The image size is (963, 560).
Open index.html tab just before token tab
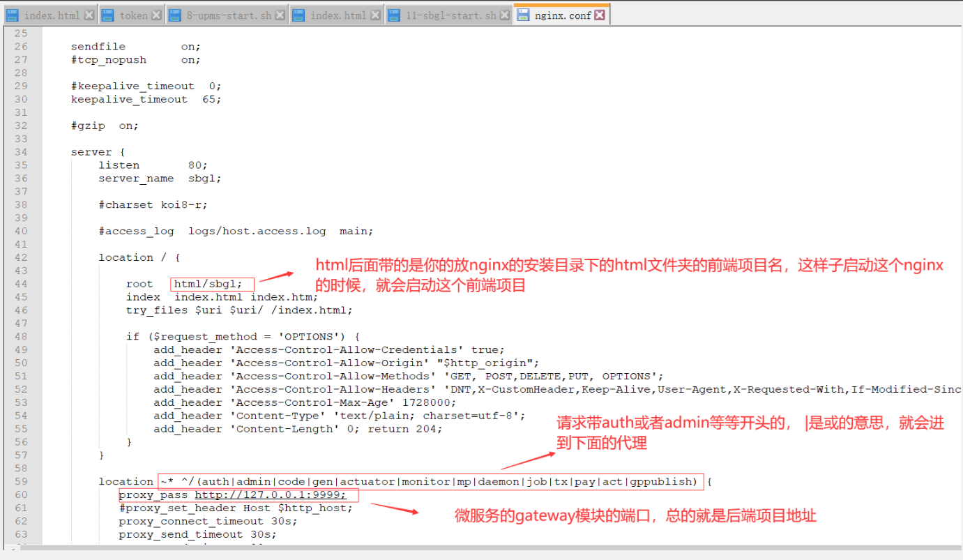point(52,15)
